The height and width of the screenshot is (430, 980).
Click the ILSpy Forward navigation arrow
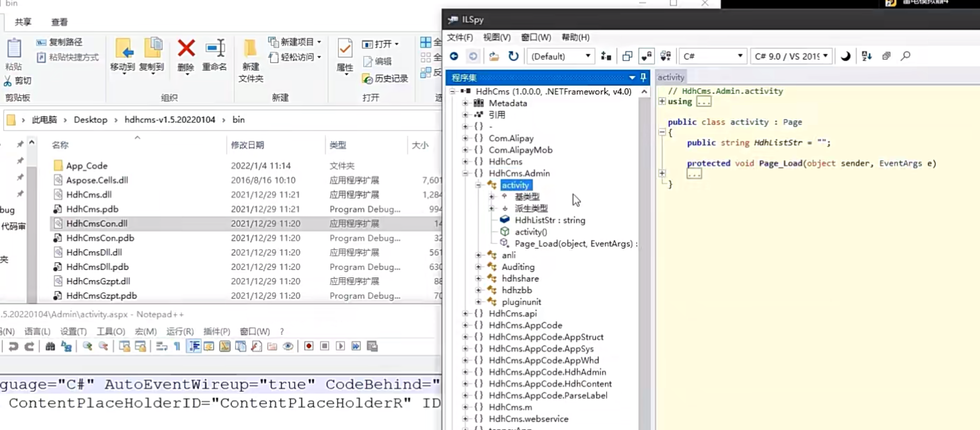473,56
